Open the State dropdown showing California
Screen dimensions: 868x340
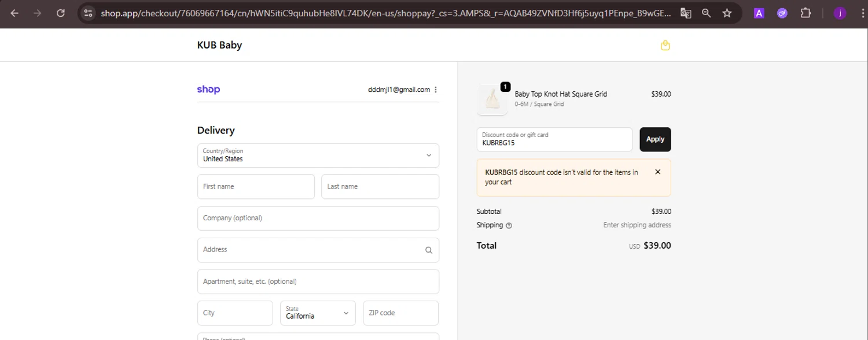(x=318, y=313)
